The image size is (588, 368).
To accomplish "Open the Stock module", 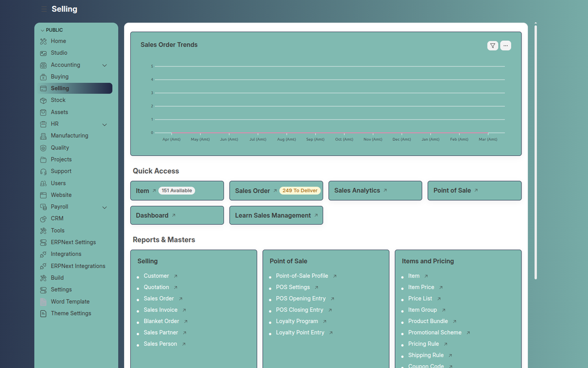I will coord(57,100).
